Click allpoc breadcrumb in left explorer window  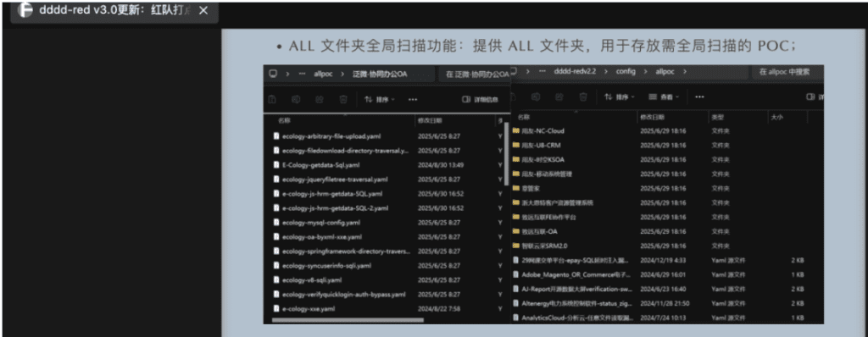tap(323, 75)
